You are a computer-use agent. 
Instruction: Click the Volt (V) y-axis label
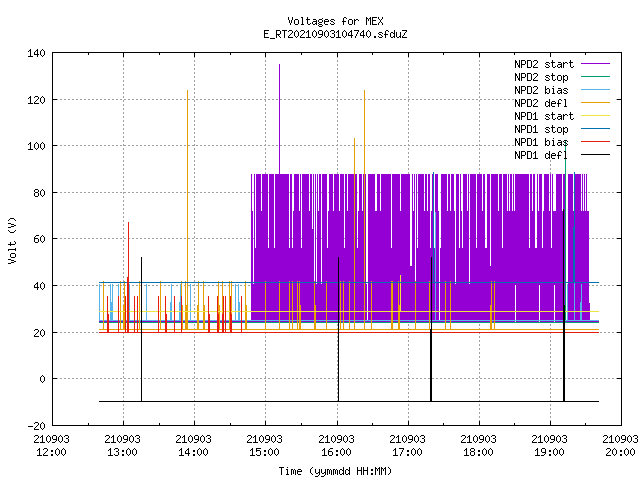12,240
